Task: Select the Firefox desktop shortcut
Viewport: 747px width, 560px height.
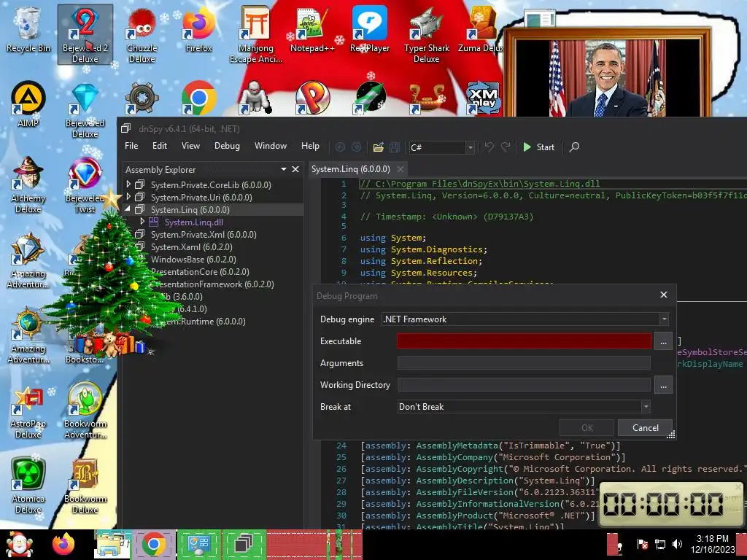Action: (x=198, y=29)
